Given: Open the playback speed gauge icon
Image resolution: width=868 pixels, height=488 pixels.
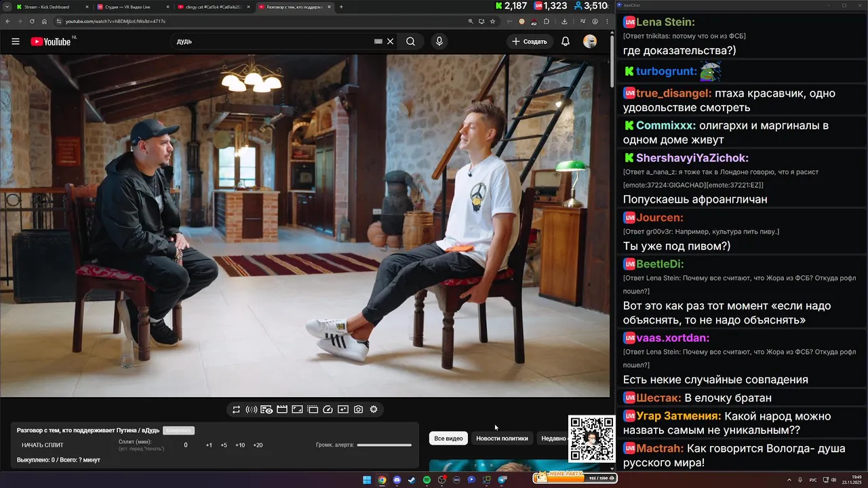Looking at the screenshot, I should (x=328, y=409).
